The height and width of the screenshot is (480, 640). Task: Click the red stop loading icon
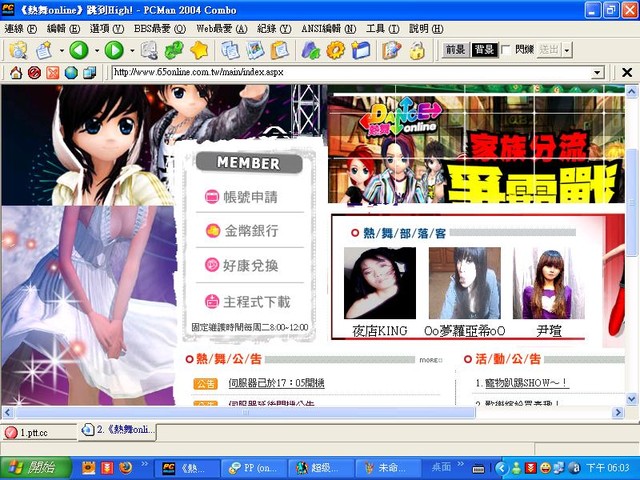[34, 73]
